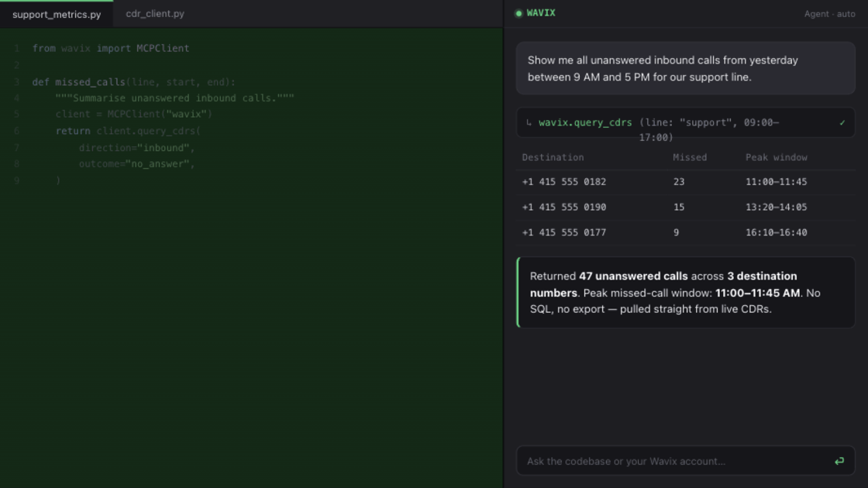Click the client = MCPClient line
The image size is (868, 488).
(133, 115)
